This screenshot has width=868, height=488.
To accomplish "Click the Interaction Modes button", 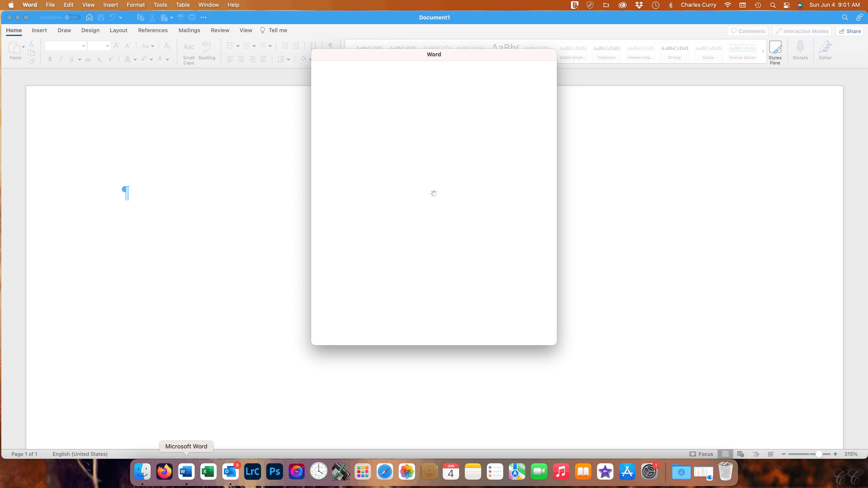I will point(802,31).
